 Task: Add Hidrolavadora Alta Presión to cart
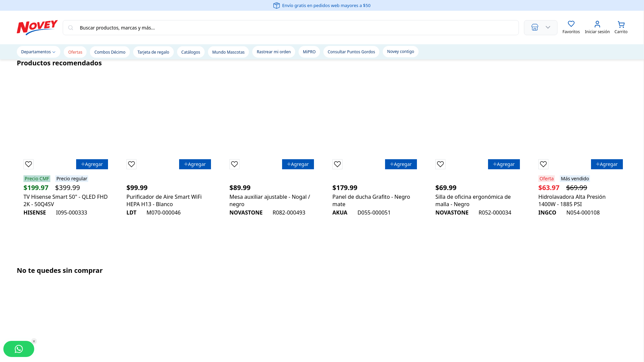[607, 164]
